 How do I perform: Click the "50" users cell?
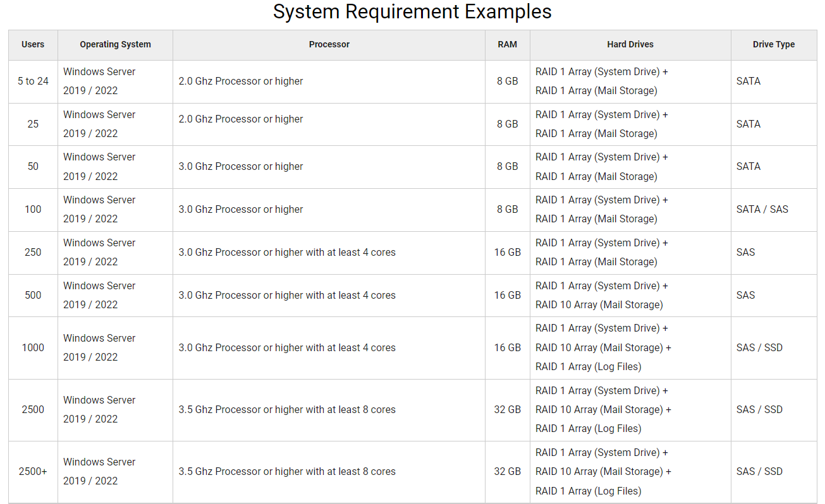[33, 167]
